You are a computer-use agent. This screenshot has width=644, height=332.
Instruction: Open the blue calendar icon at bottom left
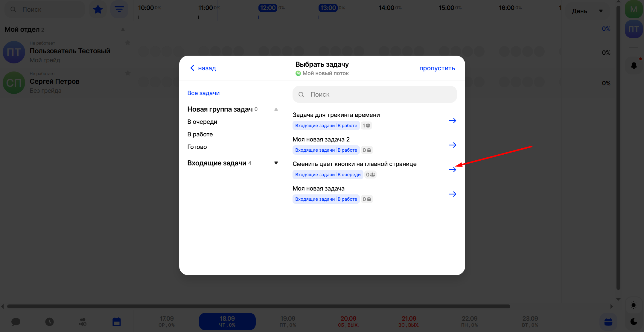116,322
